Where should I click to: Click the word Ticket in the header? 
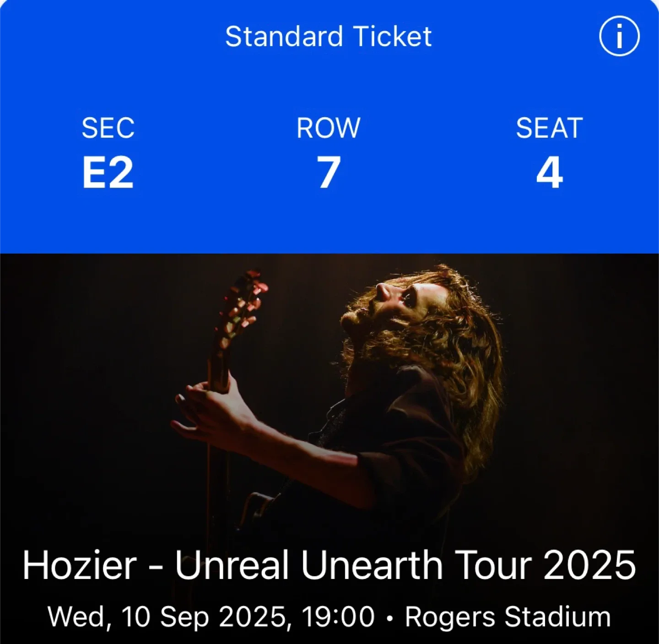392,37
